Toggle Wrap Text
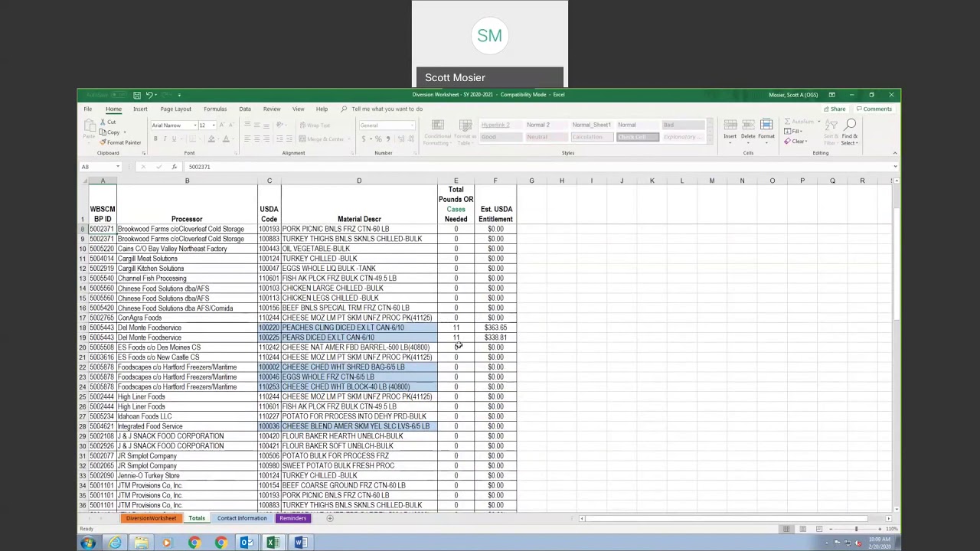 click(x=315, y=126)
